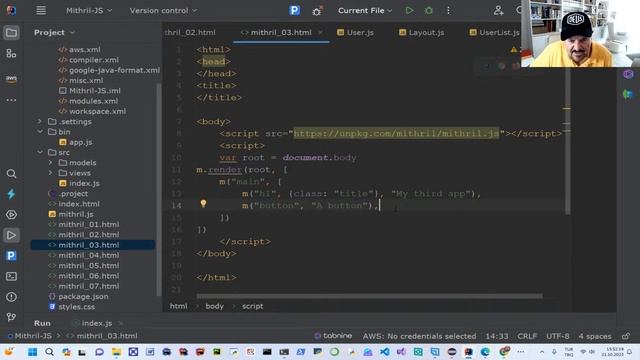Click the CRLF line separator widget
Image resolution: width=640 pixels, height=360 pixels.
(x=527, y=336)
